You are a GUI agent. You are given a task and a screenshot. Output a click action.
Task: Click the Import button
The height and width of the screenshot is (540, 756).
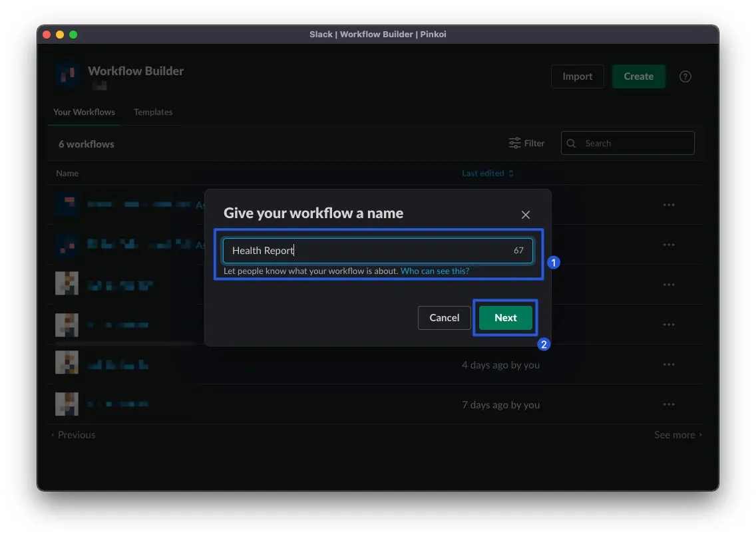pos(577,76)
